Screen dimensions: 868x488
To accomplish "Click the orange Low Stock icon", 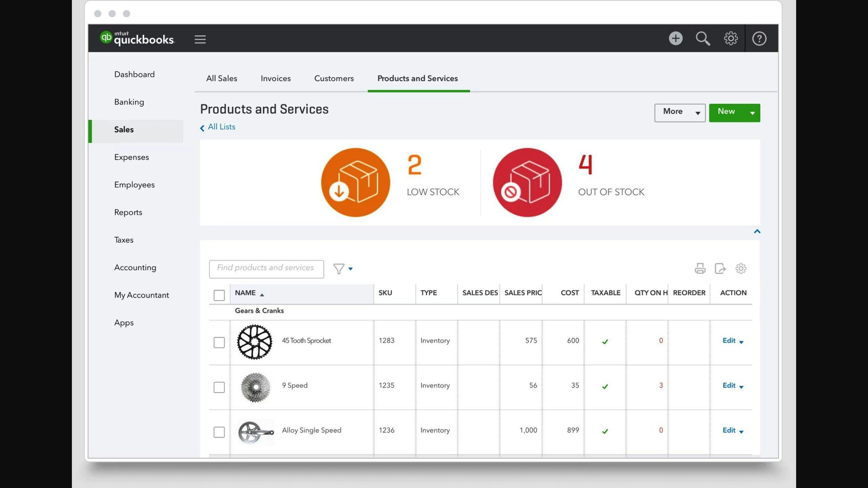I will [355, 183].
